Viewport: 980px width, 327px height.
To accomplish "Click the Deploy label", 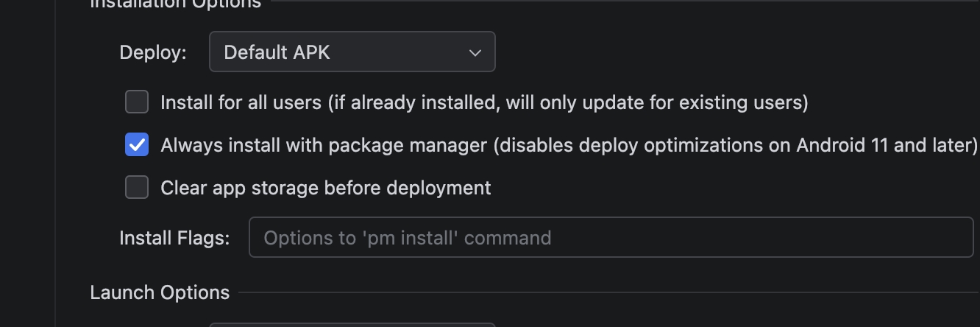I will tap(153, 52).
